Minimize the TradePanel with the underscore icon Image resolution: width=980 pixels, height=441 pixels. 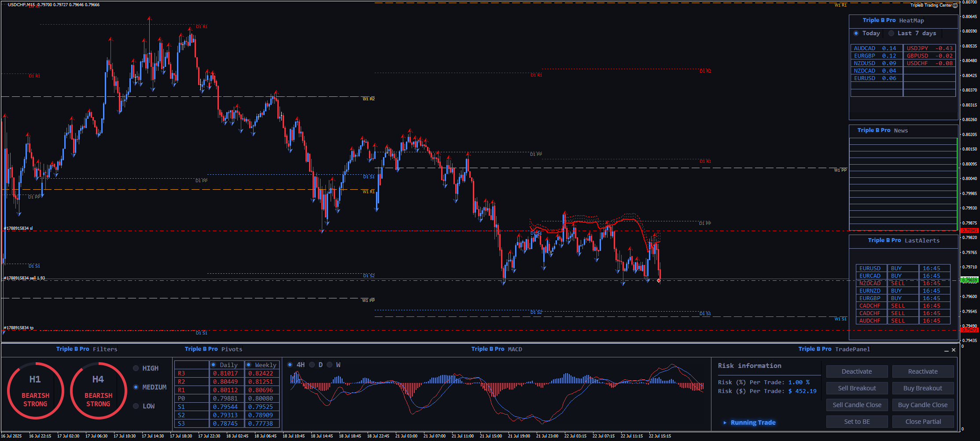pyautogui.click(x=946, y=350)
